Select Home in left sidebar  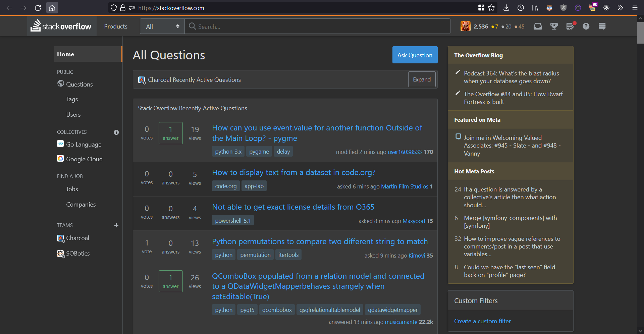pyautogui.click(x=88, y=54)
